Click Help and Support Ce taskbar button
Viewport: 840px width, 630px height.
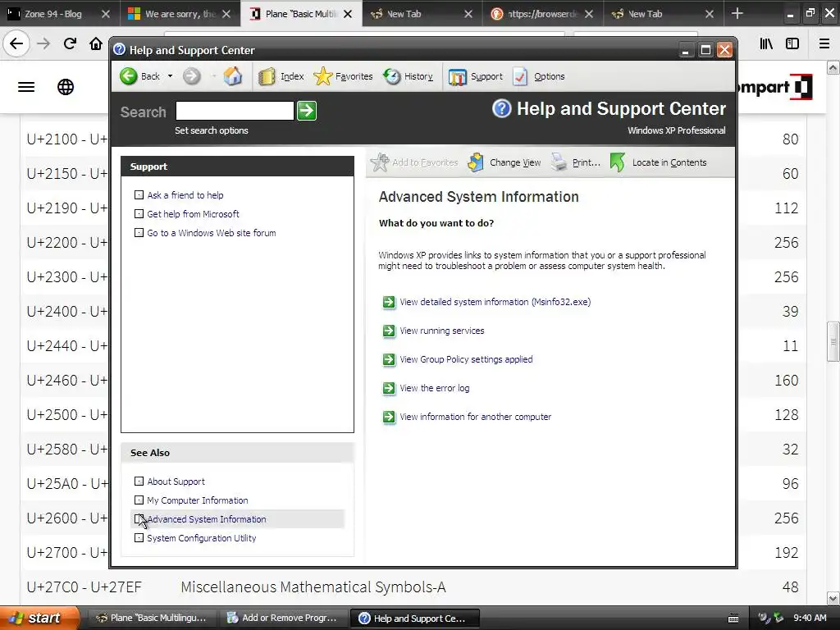coord(414,618)
